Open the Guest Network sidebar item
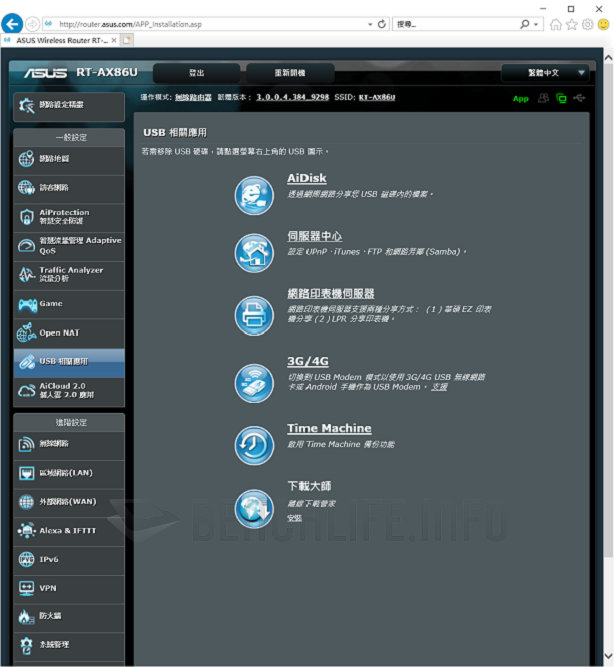The height and width of the screenshot is (667, 614). 69,188
